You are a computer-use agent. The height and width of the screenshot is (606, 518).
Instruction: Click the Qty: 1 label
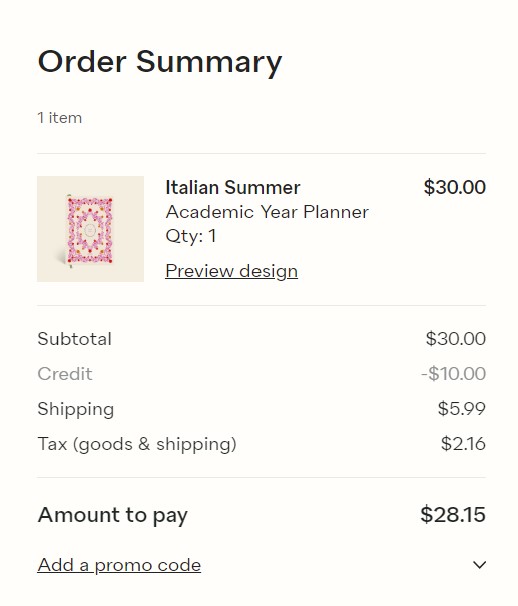191,236
